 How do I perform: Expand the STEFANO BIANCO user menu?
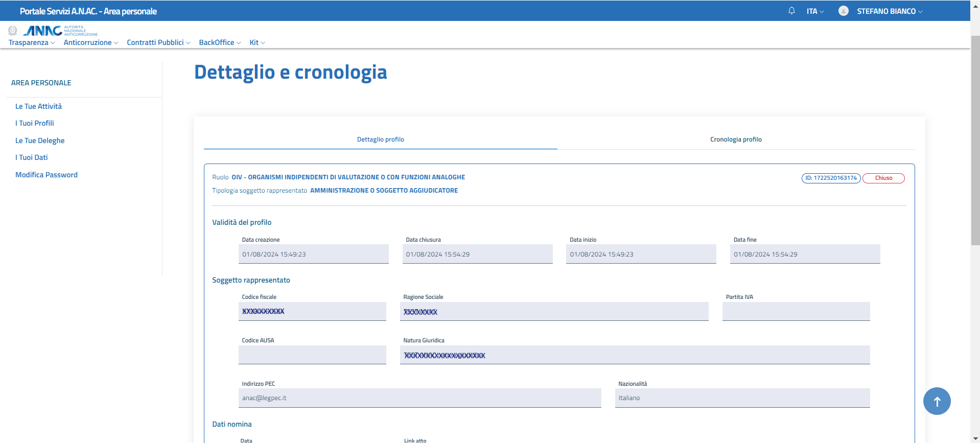(x=889, y=11)
